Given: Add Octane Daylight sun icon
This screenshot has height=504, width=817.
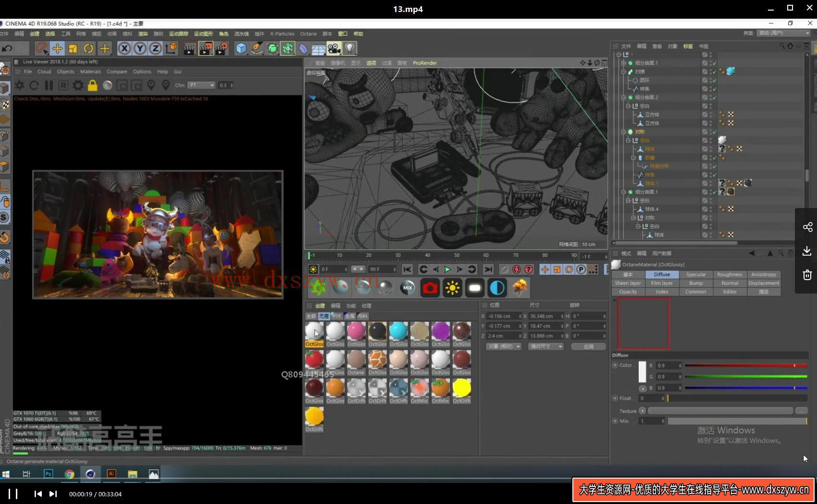Looking at the screenshot, I should (x=452, y=287).
